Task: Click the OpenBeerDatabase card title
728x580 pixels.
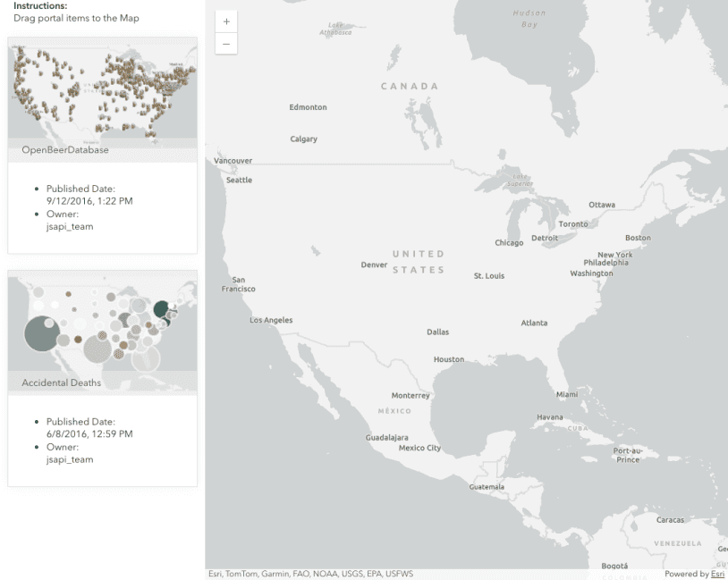Action: point(65,150)
